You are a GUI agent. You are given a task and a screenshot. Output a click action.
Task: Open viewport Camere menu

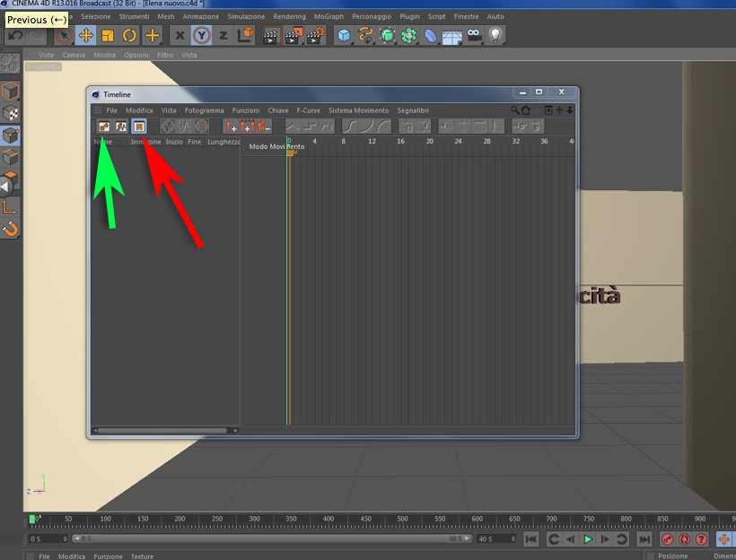74,55
